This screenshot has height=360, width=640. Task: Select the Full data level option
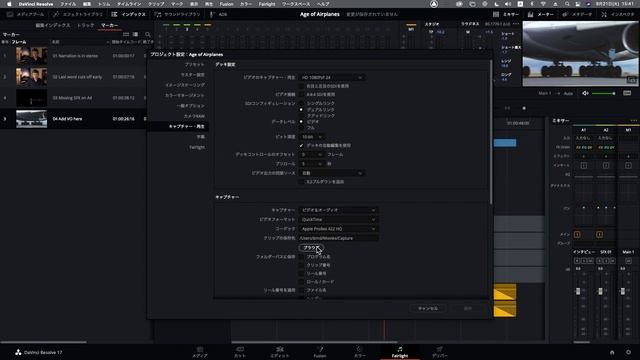pos(301,128)
